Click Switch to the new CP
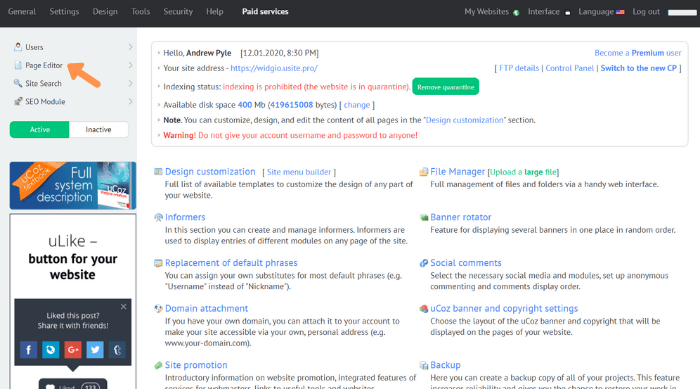The height and width of the screenshot is (389, 700). click(x=638, y=68)
